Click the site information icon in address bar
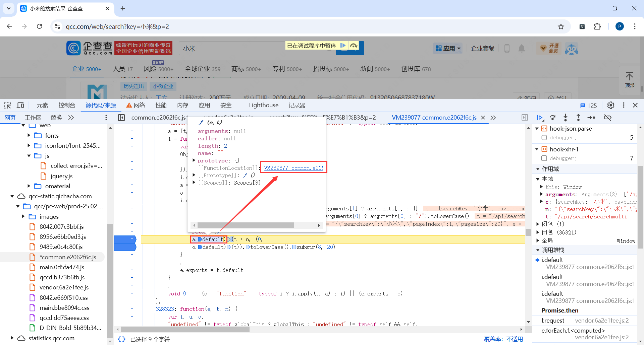Viewport: 644px width, 345px height. (57, 26)
